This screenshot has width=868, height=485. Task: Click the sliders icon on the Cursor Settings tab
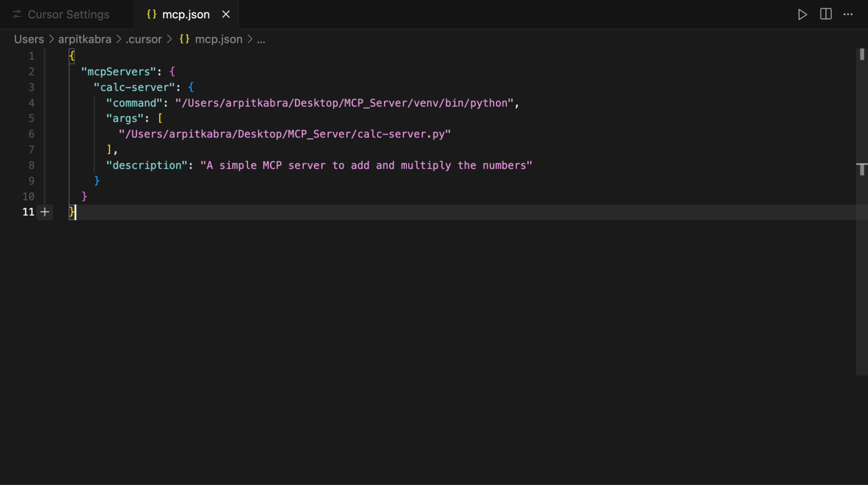coord(17,14)
